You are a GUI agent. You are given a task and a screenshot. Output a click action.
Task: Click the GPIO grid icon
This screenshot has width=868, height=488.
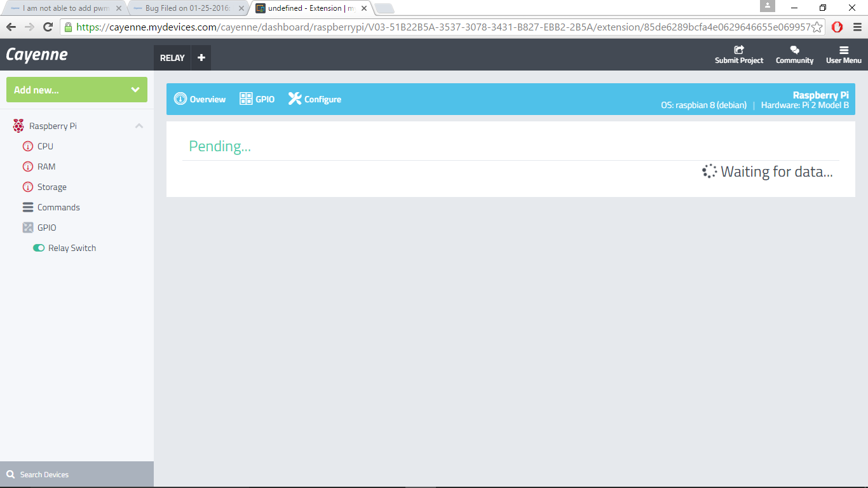[246, 99]
